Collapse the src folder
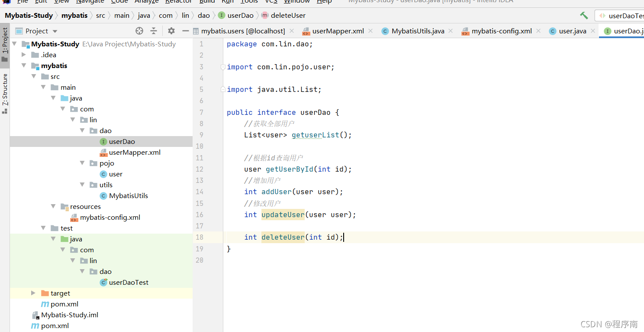The image size is (644, 332). pos(34,76)
